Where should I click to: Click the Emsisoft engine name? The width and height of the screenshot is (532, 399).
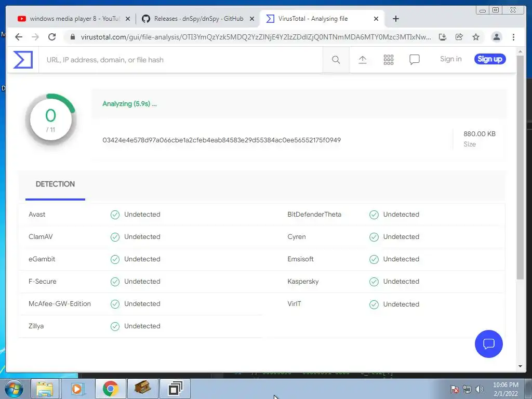pyautogui.click(x=301, y=259)
